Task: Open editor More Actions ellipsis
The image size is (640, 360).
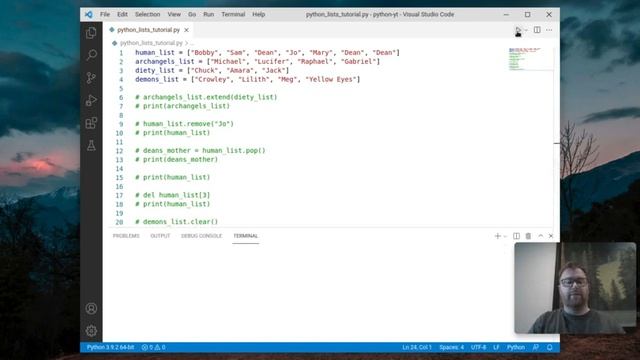Action: coord(549,30)
